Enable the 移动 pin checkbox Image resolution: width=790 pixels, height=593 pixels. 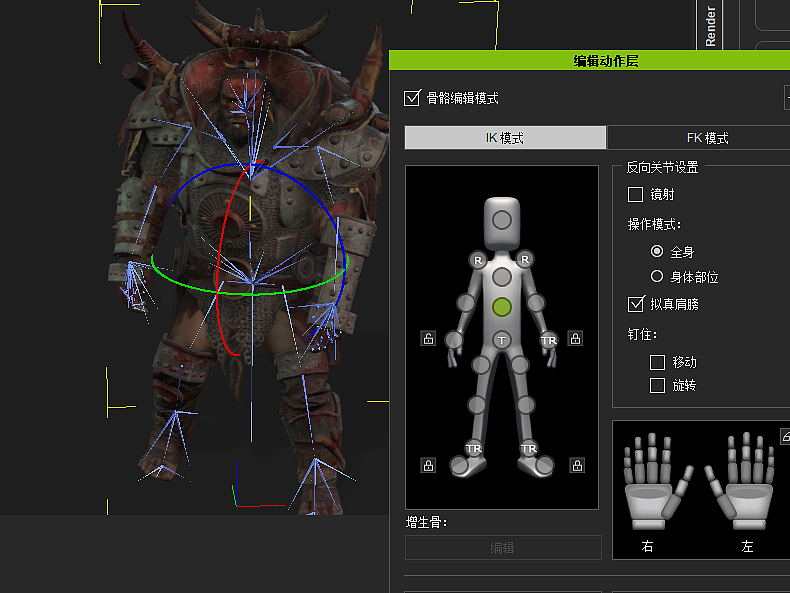(x=657, y=362)
